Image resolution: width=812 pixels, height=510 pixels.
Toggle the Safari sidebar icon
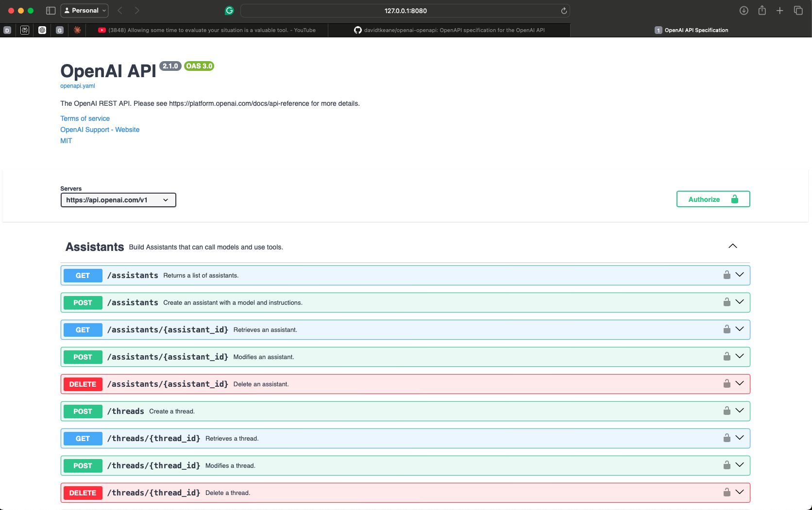pyautogui.click(x=51, y=11)
